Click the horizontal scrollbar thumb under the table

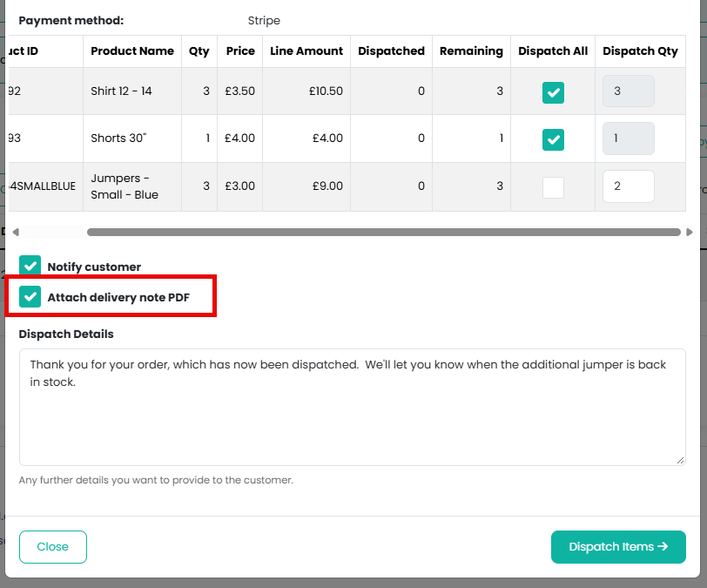(384, 232)
